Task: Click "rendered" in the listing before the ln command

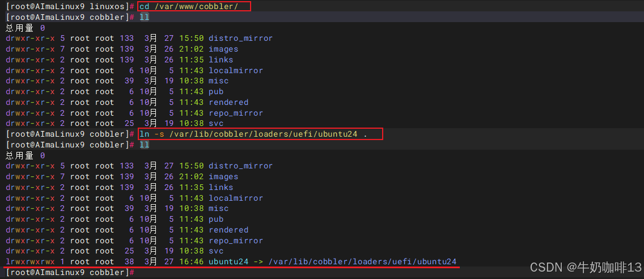Action: (x=228, y=102)
